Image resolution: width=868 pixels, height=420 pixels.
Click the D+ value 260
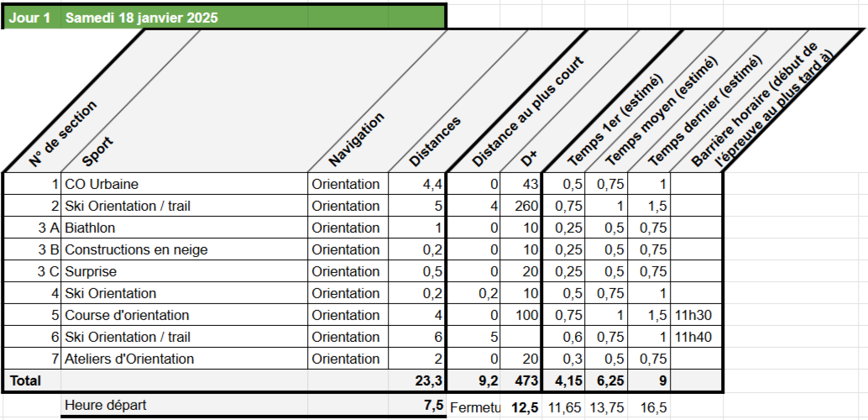pyautogui.click(x=525, y=206)
